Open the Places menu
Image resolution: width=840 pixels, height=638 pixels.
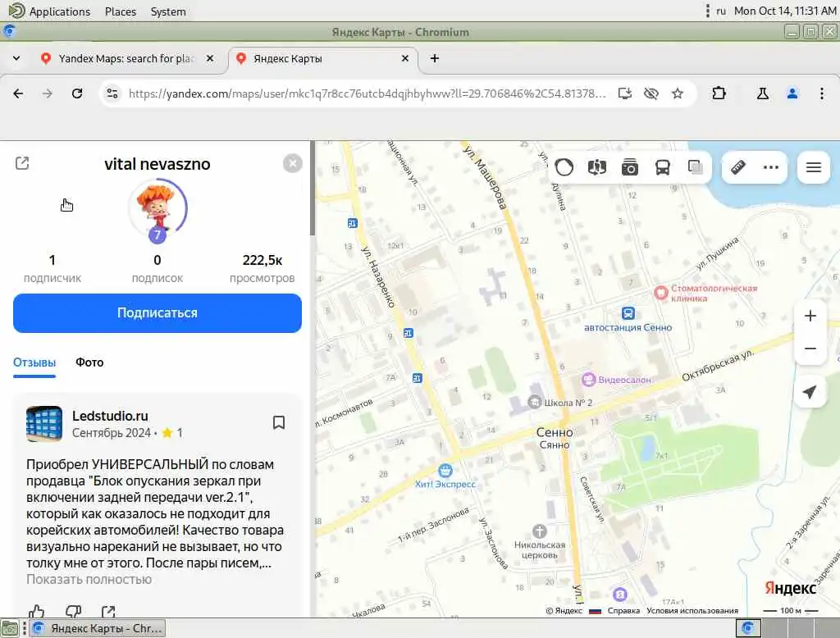tap(121, 11)
